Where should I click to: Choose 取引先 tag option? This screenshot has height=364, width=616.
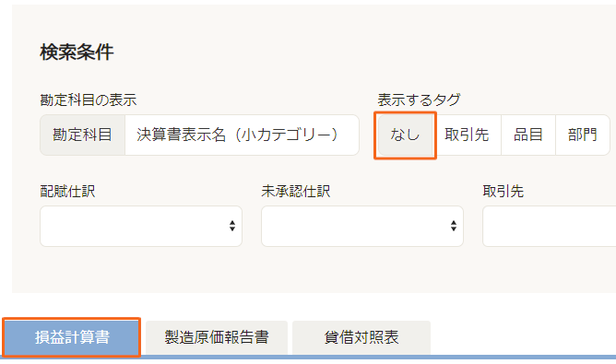[x=467, y=135]
